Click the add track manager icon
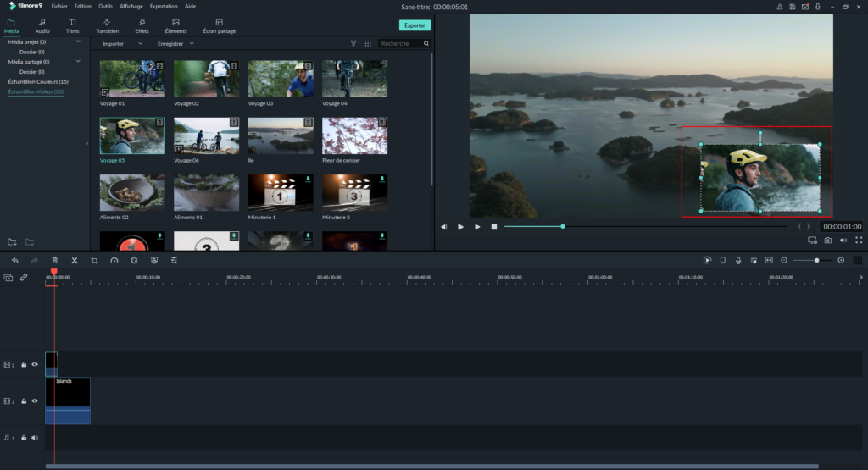The height and width of the screenshot is (470, 868). tap(8, 278)
